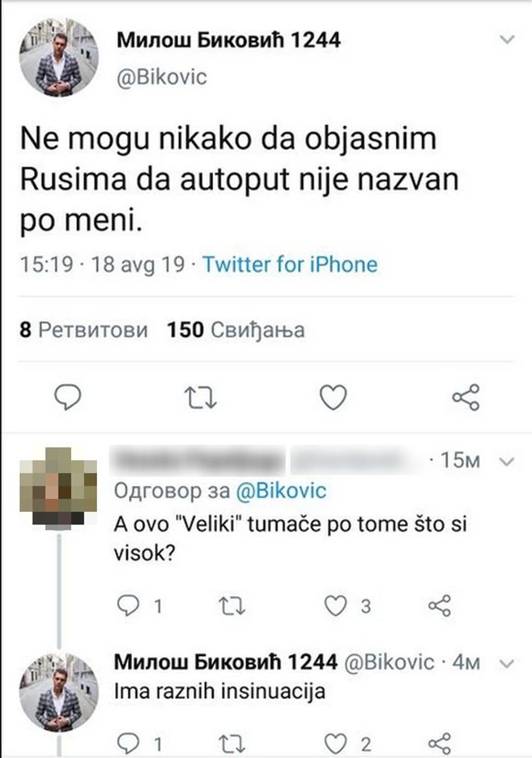Open the @Bikovic mention in Одговор за
The width and height of the screenshot is (532, 758).
tap(281, 490)
